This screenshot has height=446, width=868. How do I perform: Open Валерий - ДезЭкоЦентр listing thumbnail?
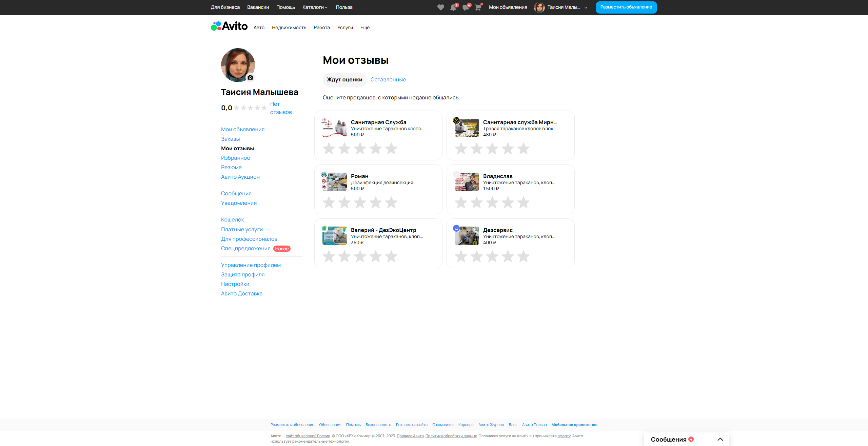(x=334, y=236)
